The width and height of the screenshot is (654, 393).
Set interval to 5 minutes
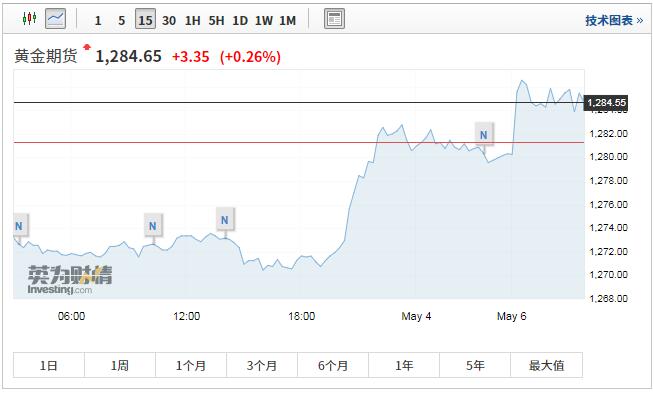click(121, 20)
